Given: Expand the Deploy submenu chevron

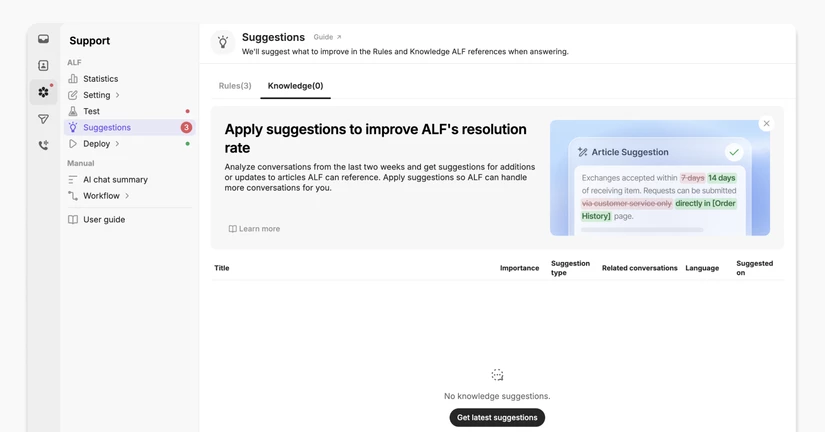Looking at the screenshot, I should pos(117,144).
